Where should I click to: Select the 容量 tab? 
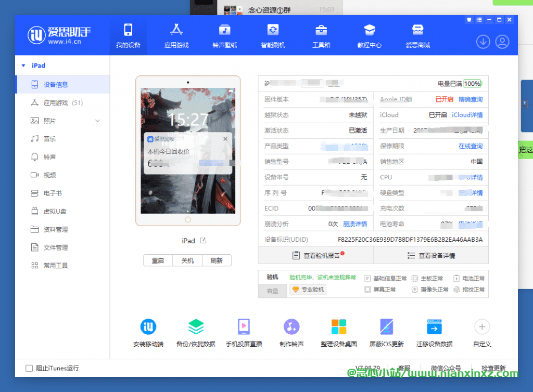coord(273,291)
